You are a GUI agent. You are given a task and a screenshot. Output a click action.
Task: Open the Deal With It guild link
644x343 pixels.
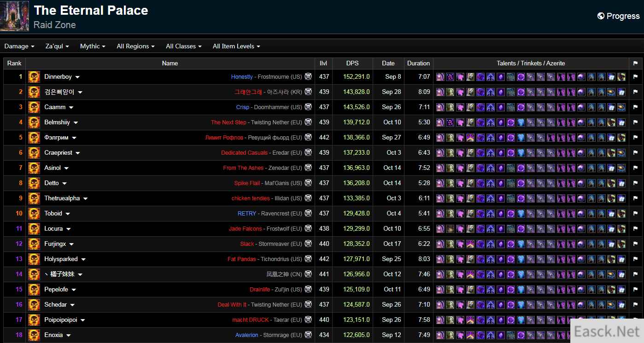232,305
